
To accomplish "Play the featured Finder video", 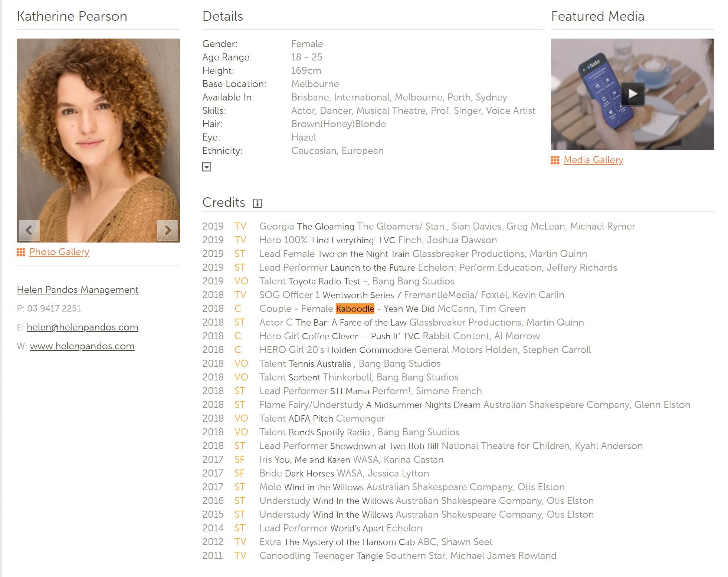I will pos(633,94).
